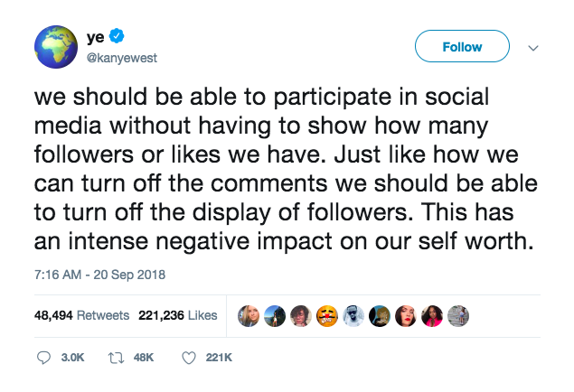Image resolution: width=574 pixels, height=392 pixels.
Task: Click the ye display name
Action: [x=96, y=37]
